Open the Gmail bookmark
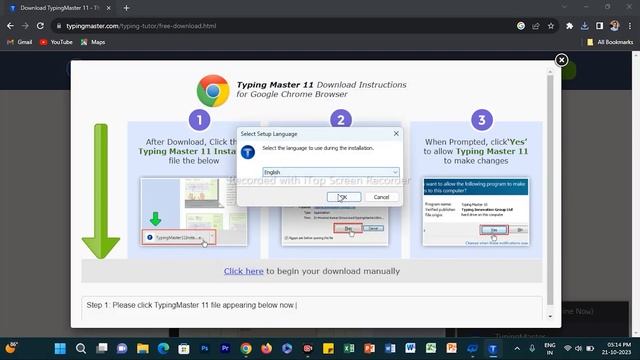The height and width of the screenshot is (360, 640). click(20, 42)
